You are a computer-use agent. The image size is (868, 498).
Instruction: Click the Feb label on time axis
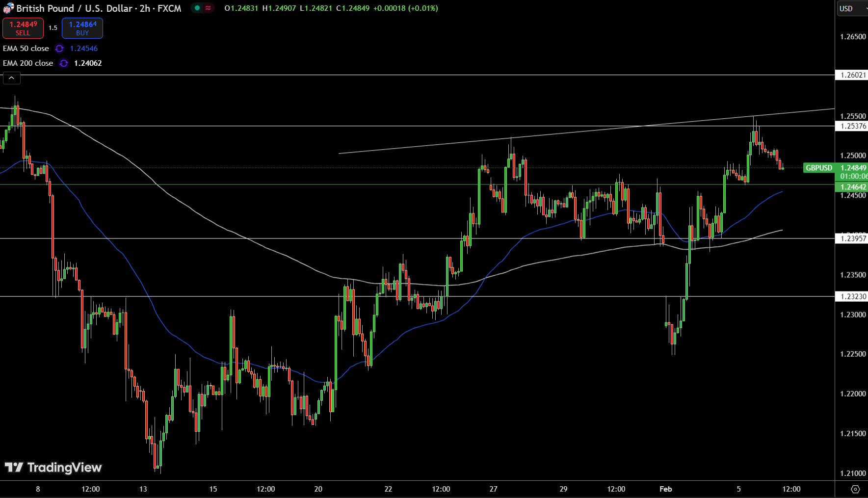click(666, 489)
